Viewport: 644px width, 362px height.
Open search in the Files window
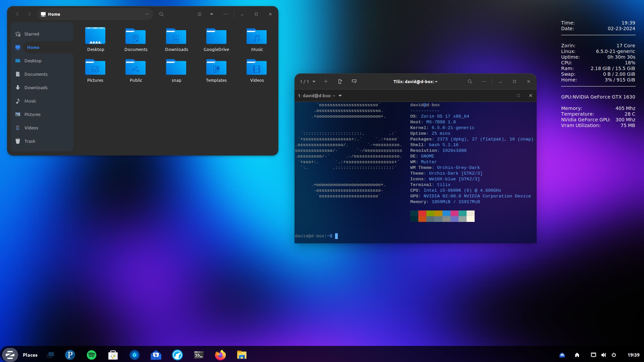(x=161, y=14)
